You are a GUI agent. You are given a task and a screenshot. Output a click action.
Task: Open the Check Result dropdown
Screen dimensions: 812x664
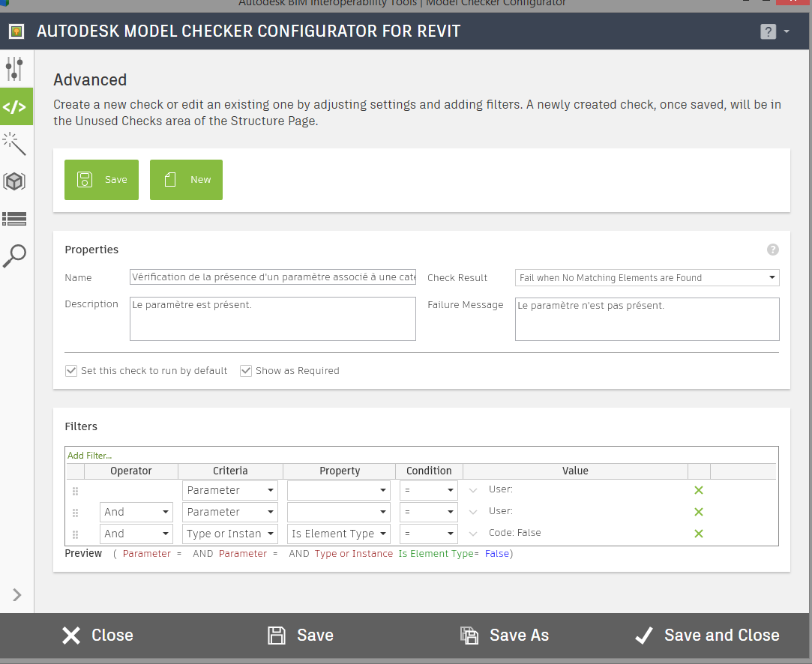coord(772,277)
